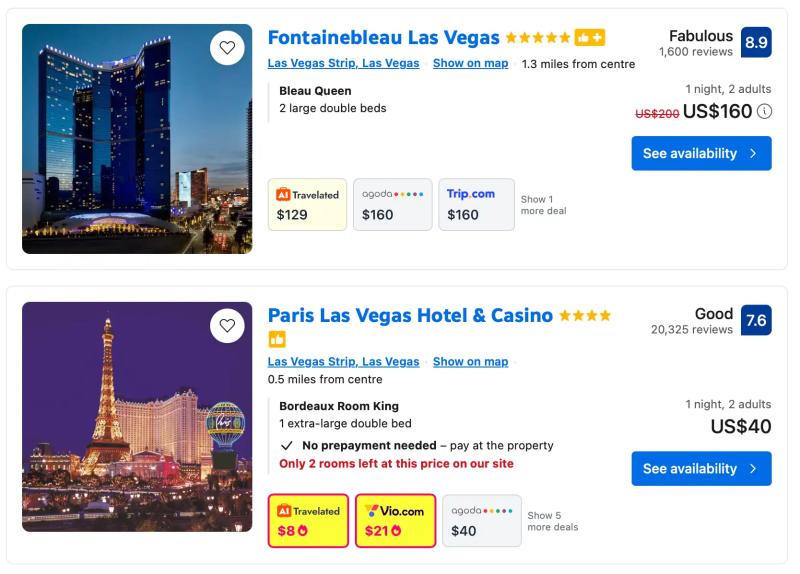Image resolution: width=800 pixels, height=574 pixels.
Task: Open the Fontainebleau Las Vegas photo
Action: point(137,139)
